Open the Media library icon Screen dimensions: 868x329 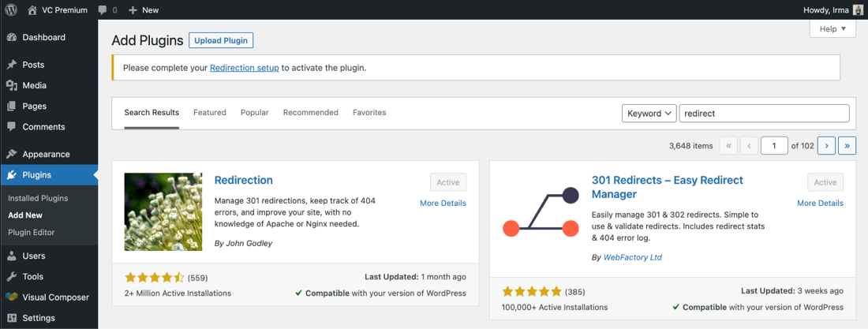tap(12, 85)
